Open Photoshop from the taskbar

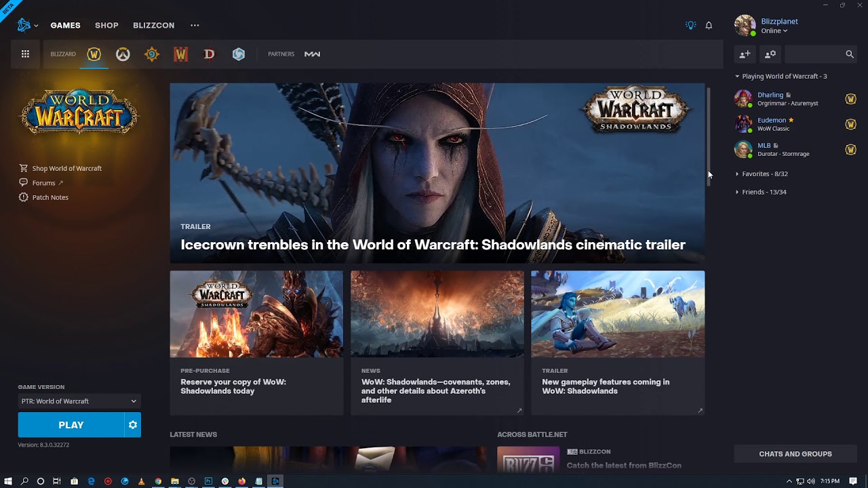[208, 481]
